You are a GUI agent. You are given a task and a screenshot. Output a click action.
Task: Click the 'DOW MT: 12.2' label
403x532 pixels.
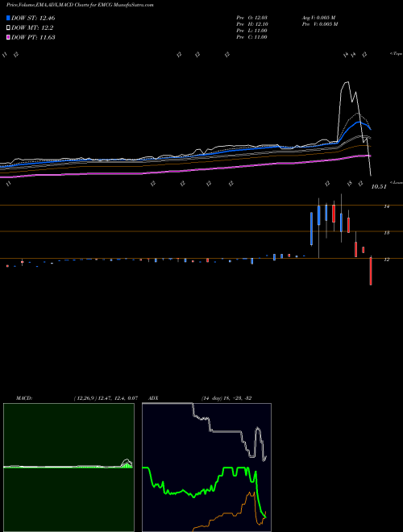coord(32,28)
